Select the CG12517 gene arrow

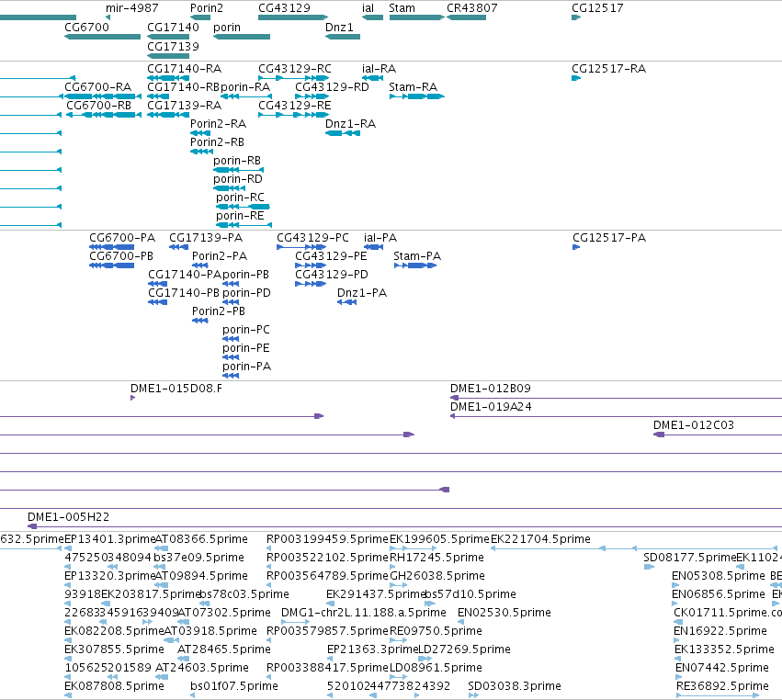tap(576, 17)
